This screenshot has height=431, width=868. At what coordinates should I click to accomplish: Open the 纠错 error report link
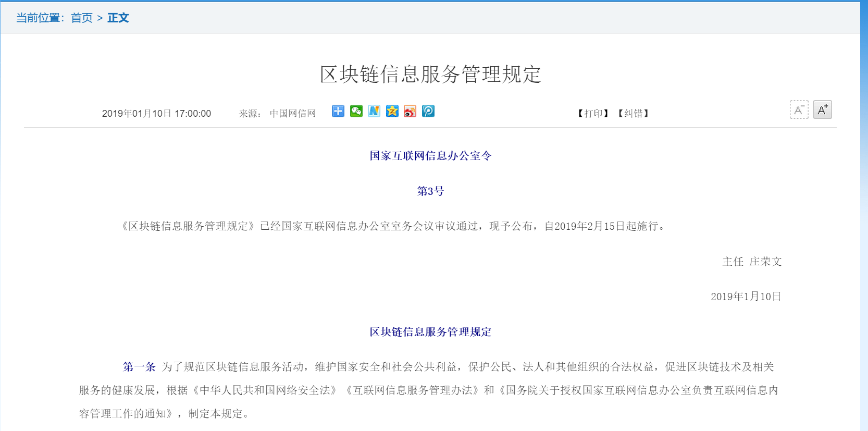tap(633, 114)
